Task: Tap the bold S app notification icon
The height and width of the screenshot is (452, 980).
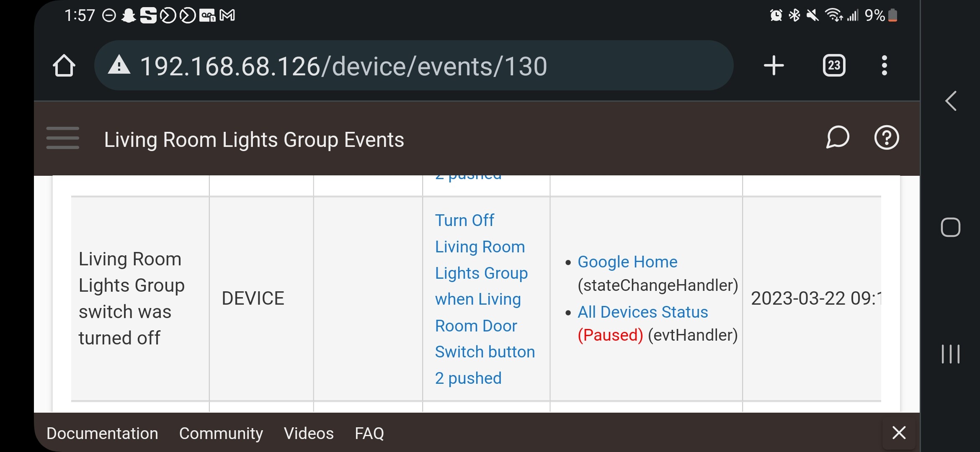Action: click(x=148, y=16)
